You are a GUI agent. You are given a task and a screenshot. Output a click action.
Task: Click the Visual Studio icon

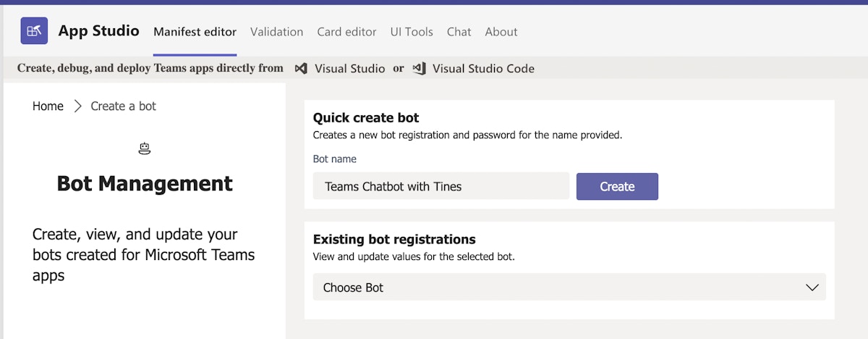[x=301, y=69]
